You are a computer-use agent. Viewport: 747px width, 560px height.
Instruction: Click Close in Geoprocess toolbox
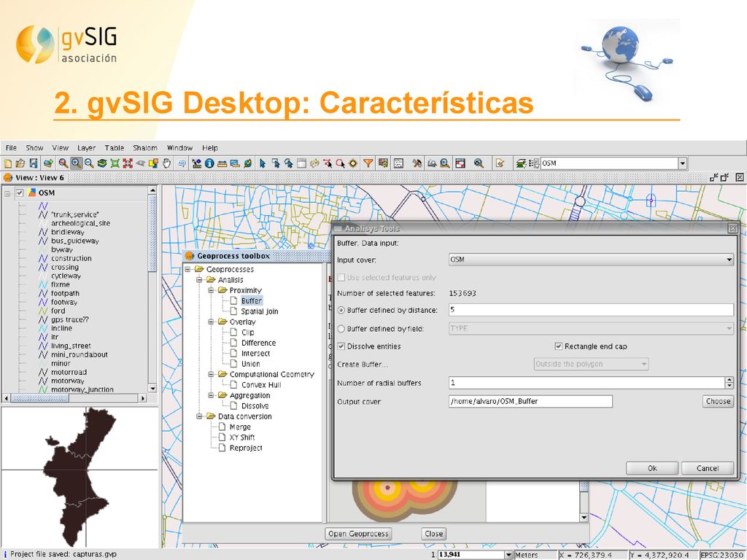tap(433, 534)
